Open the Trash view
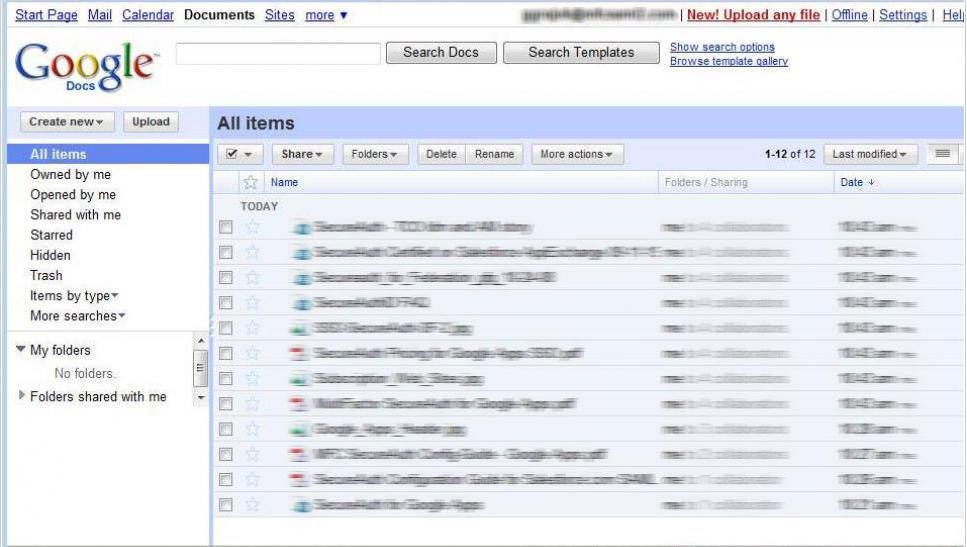The image size is (967, 547). click(46, 275)
